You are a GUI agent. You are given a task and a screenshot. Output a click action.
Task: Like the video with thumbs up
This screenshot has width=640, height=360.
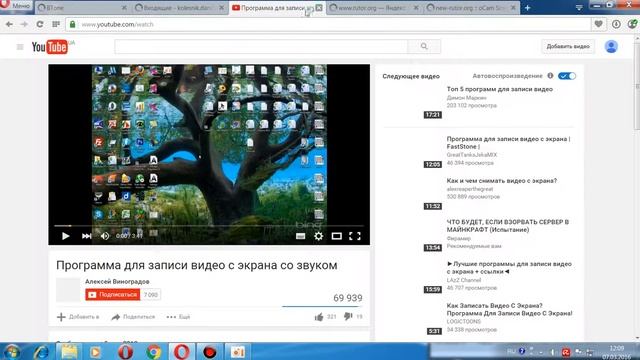(319, 317)
